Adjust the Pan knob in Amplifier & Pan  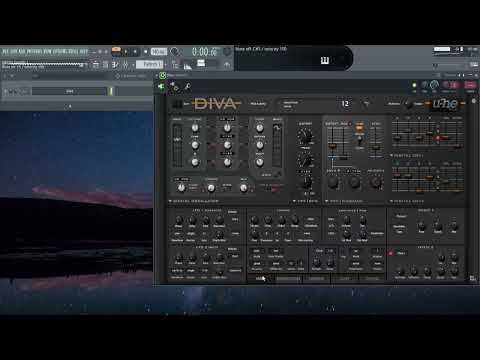(x=363, y=220)
